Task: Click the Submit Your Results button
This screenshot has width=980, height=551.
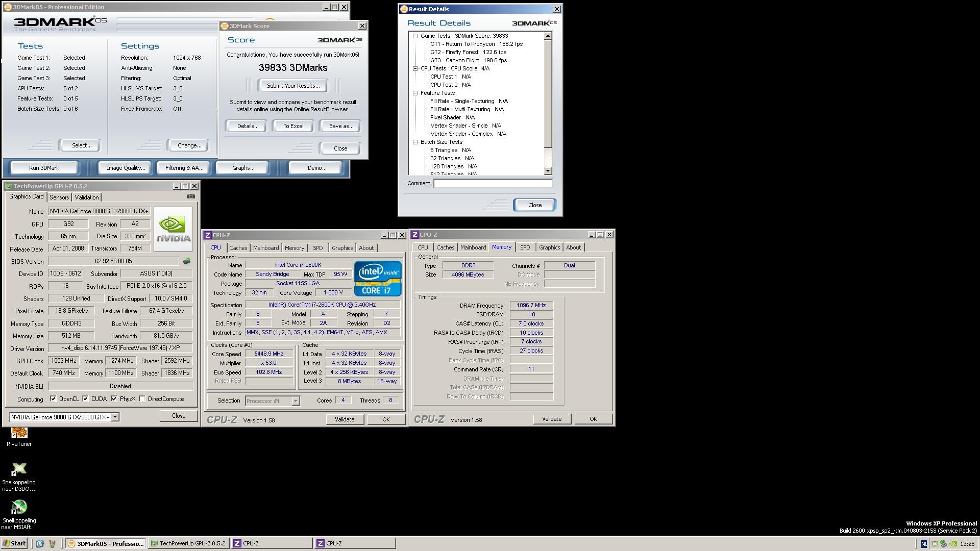Action: [x=293, y=86]
